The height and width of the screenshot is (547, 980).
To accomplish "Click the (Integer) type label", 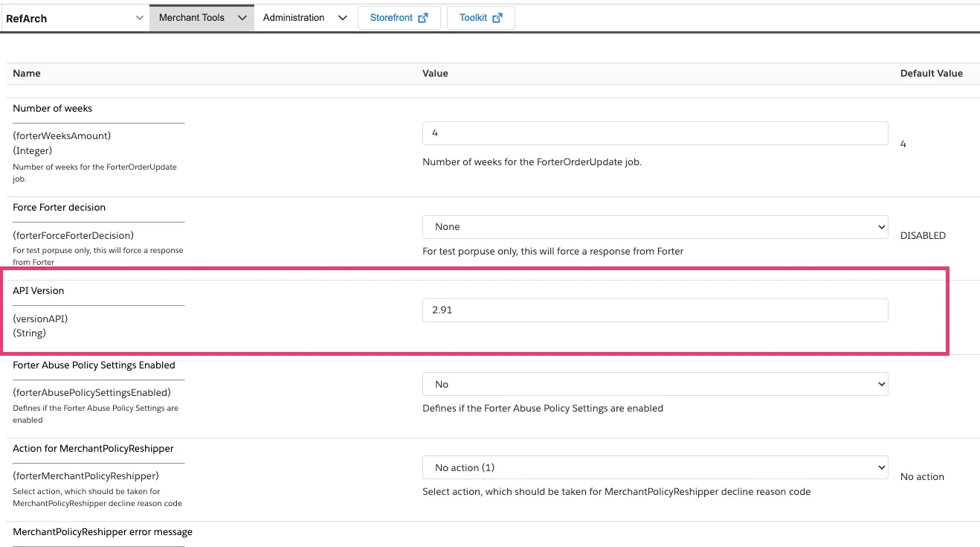I will tap(33, 150).
